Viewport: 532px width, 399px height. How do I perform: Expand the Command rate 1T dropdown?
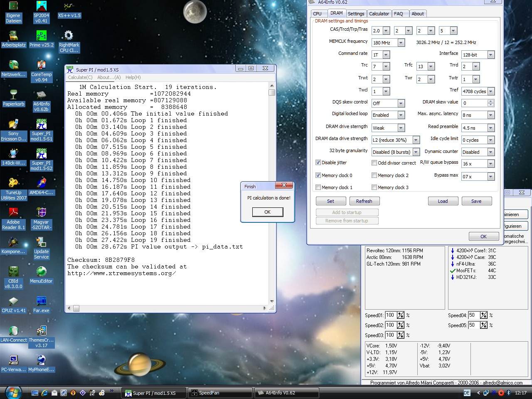pos(386,55)
